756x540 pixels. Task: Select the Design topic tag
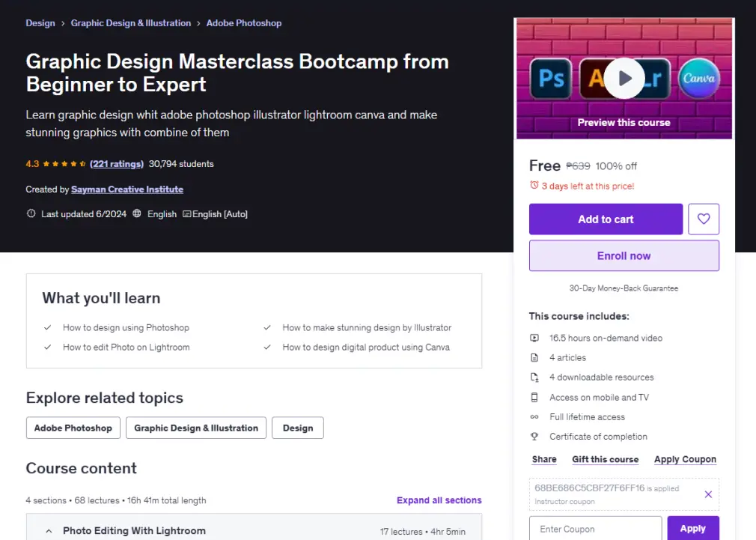pyautogui.click(x=297, y=428)
